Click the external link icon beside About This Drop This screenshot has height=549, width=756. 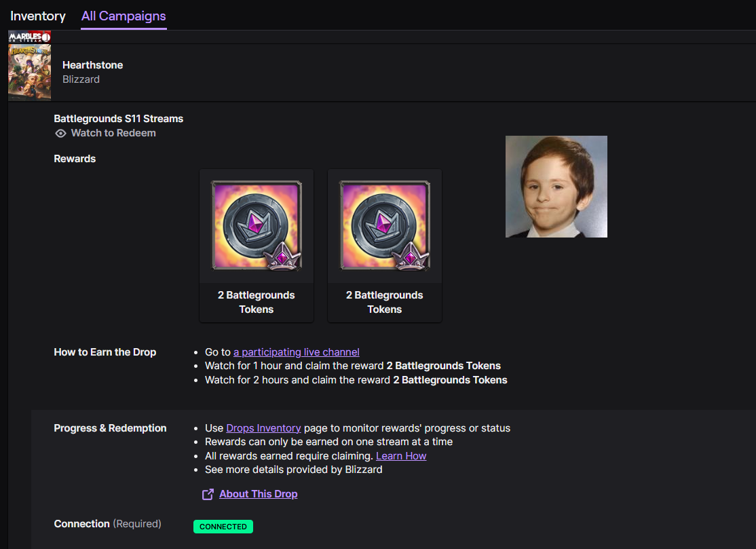coord(208,495)
